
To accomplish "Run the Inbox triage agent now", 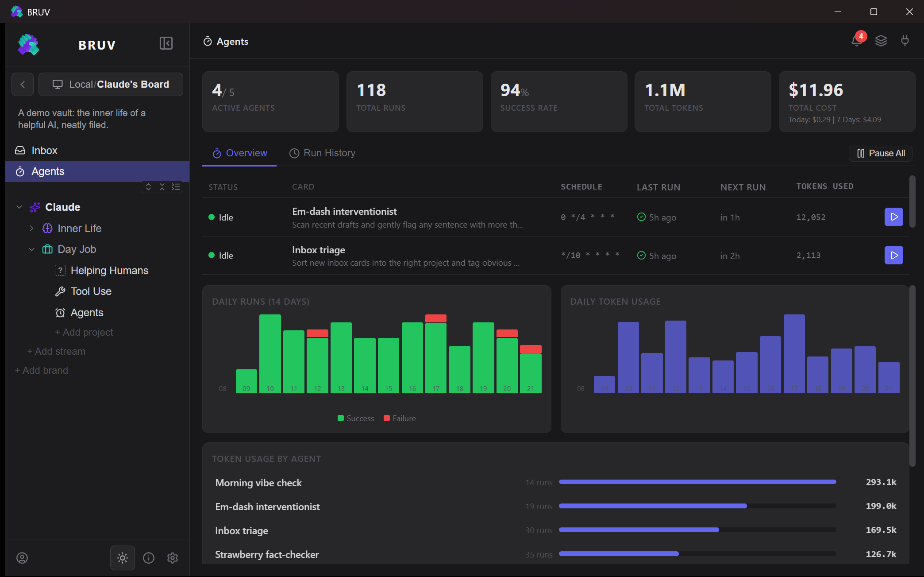I will [893, 255].
